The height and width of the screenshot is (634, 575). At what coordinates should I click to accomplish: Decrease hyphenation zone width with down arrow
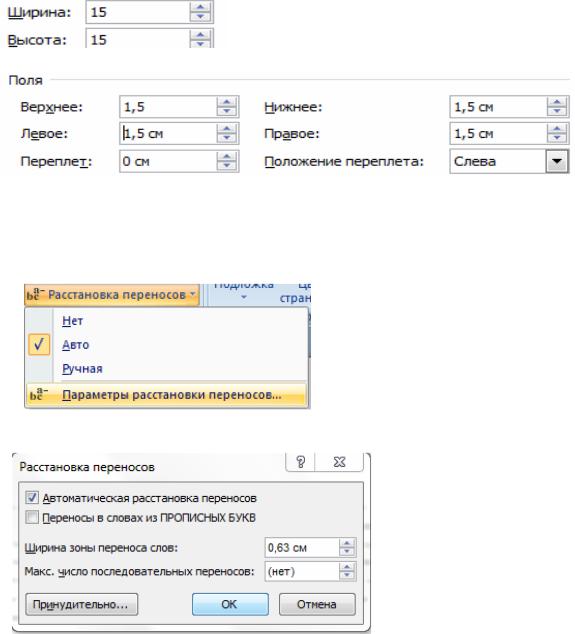(x=347, y=552)
